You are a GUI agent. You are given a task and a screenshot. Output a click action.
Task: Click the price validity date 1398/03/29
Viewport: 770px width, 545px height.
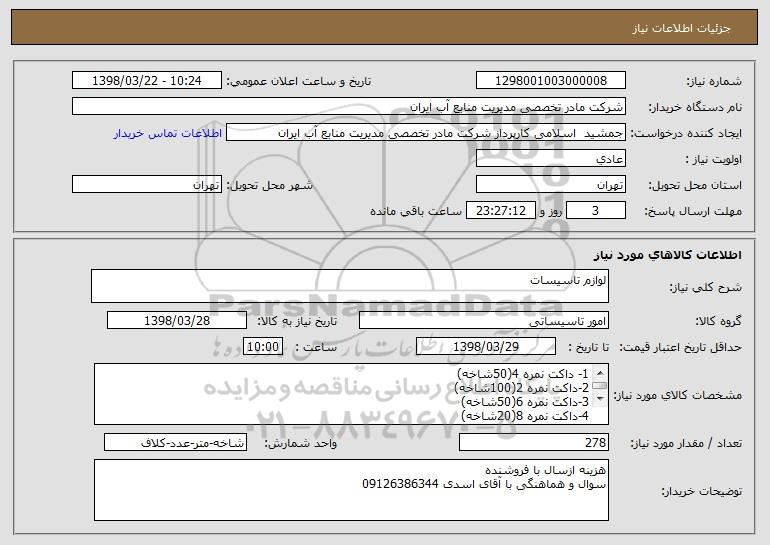pos(486,347)
